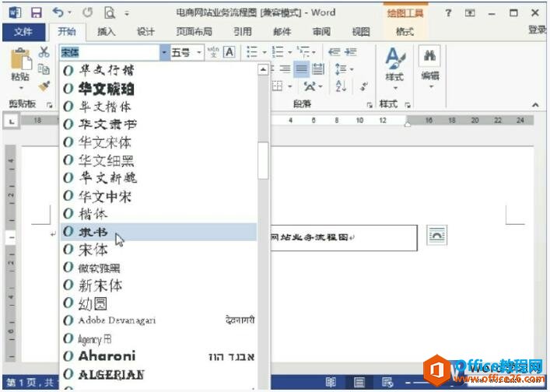Image resolution: width=550 pixels, height=392 pixels.
Task: Choose the 幼圆 font
Action: click(159, 303)
